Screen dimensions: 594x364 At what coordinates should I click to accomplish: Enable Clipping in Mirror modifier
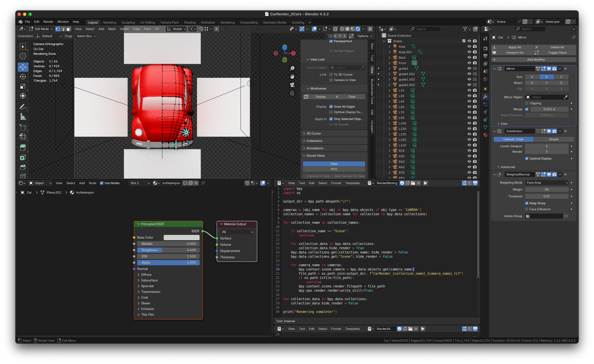coord(527,103)
